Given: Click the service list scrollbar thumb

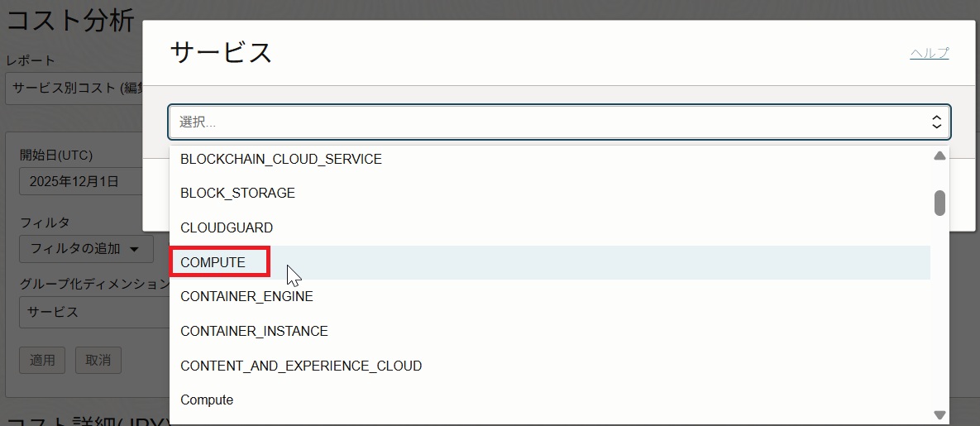Looking at the screenshot, I should click(939, 203).
